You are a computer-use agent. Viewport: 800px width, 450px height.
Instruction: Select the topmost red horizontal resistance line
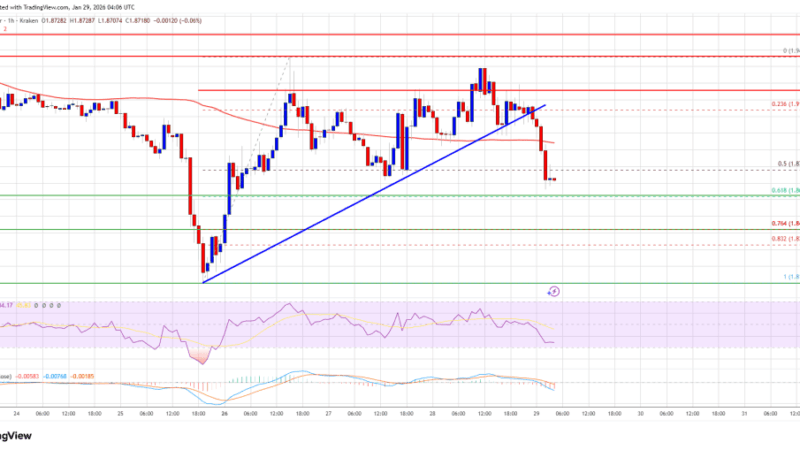(400, 33)
